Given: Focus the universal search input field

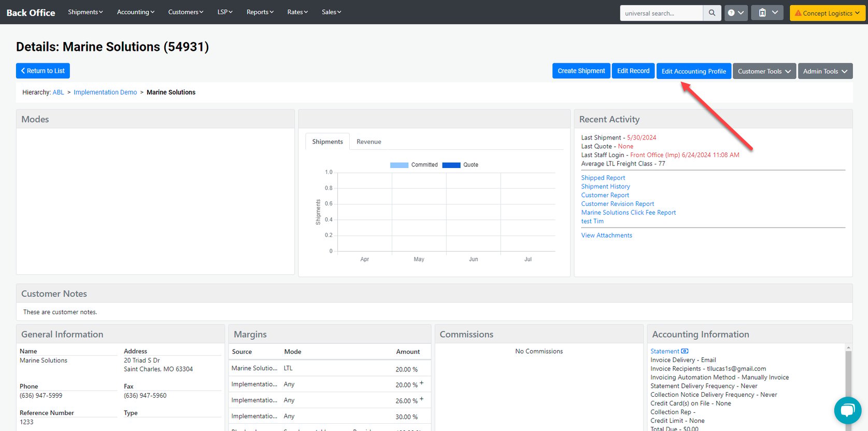Looking at the screenshot, I should [661, 13].
